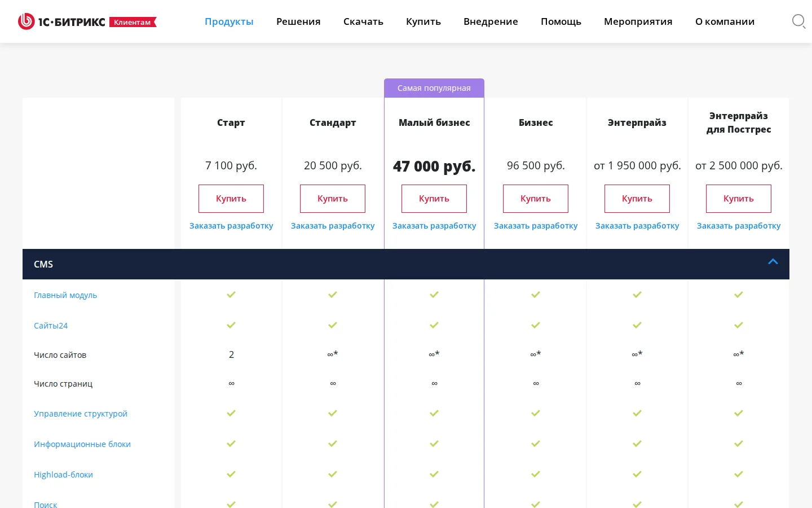Click the Число страниц row label
Screen dimensions: 812x508
pyautogui.click(x=63, y=384)
